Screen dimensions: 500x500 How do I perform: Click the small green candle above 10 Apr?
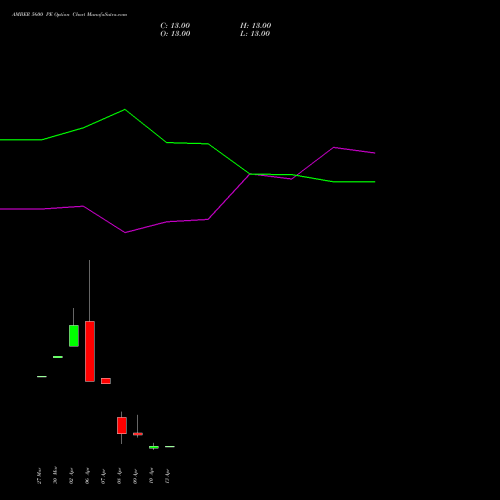pos(154,447)
